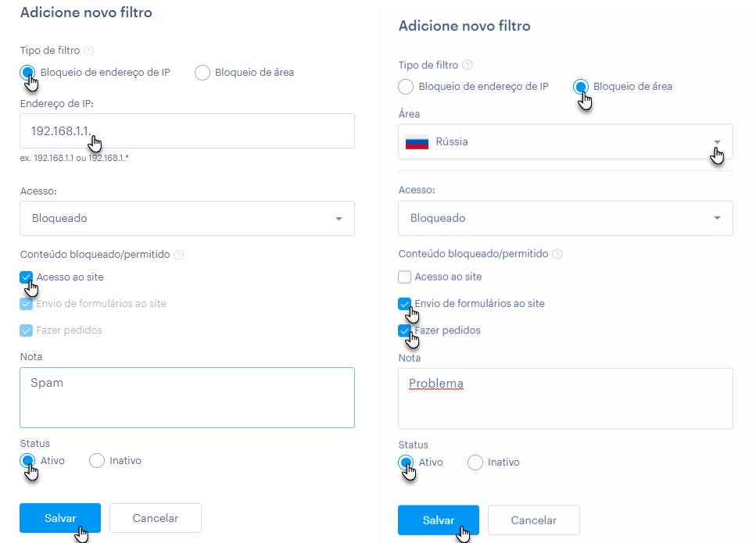
Task: Select Inativo status in right form
Action: pyautogui.click(x=475, y=463)
